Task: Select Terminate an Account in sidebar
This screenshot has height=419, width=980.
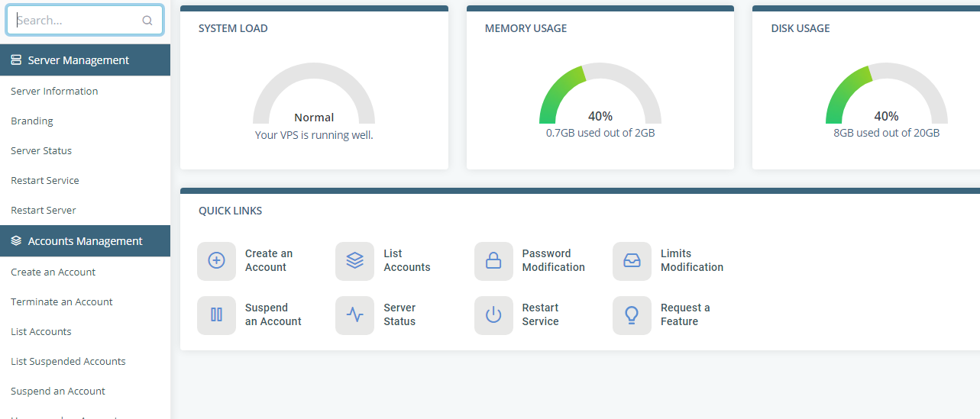Action: coord(62,301)
